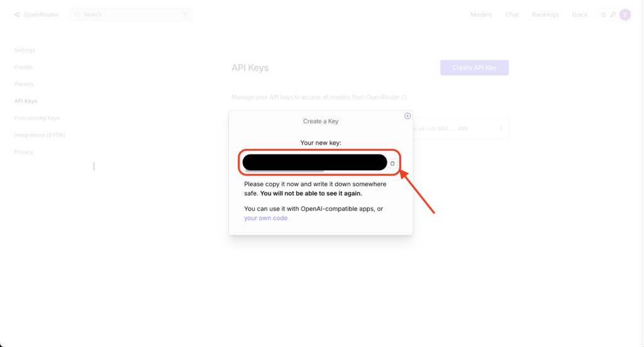Click the key icon in the header
Image resolution: width=644 pixels, height=347 pixels.
tap(613, 15)
